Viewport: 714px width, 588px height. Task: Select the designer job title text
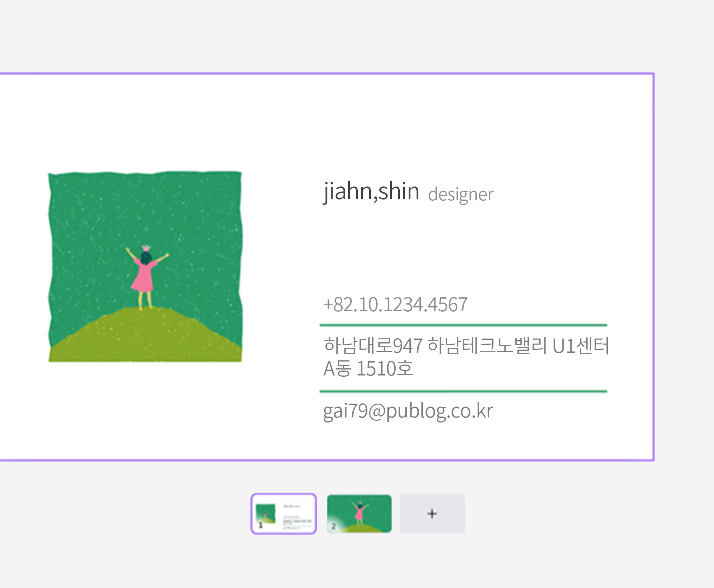coord(461,194)
